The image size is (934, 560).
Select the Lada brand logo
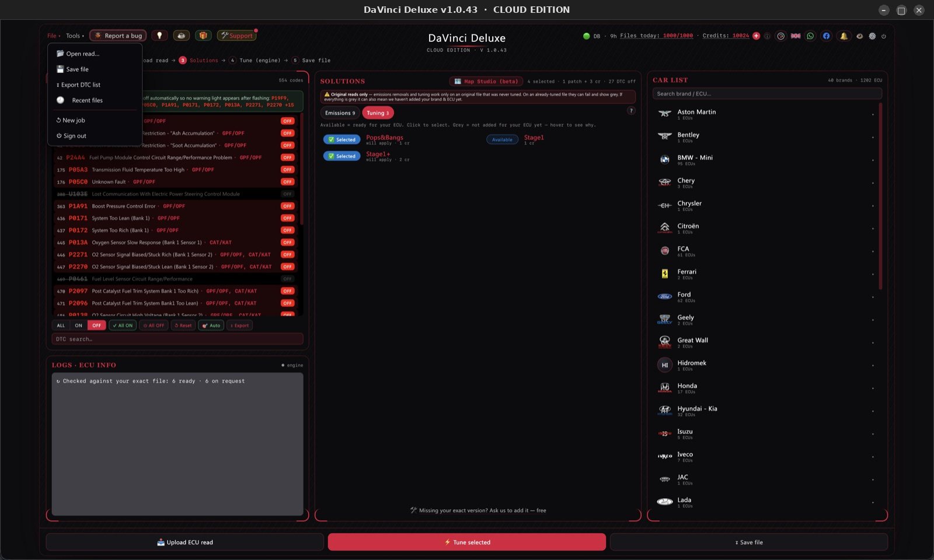coord(664,502)
